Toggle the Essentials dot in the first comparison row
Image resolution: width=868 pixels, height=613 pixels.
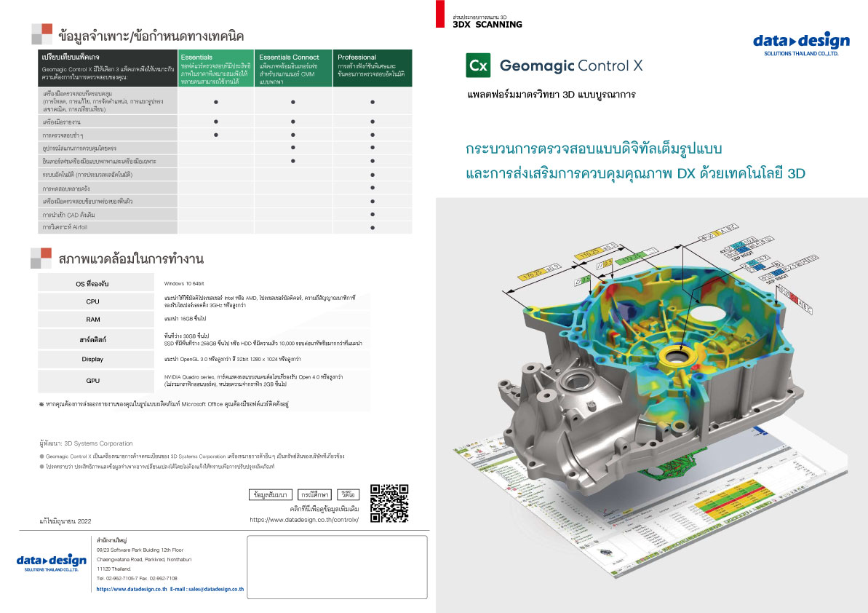click(215, 102)
